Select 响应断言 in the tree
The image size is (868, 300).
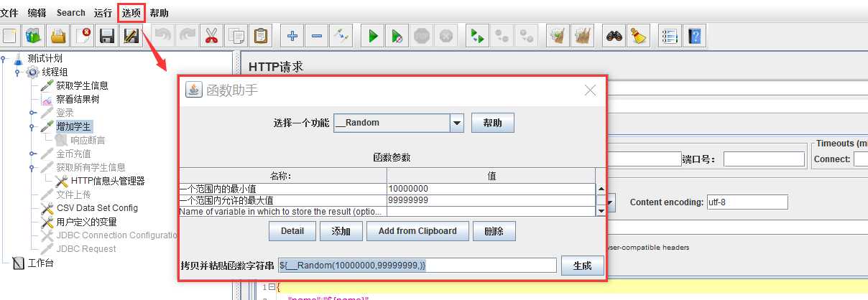(x=88, y=140)
